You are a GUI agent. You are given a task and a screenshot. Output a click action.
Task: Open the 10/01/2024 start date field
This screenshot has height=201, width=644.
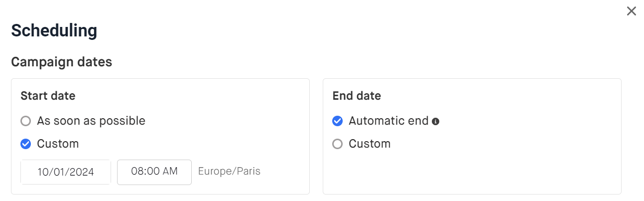[x=66, y=172]
